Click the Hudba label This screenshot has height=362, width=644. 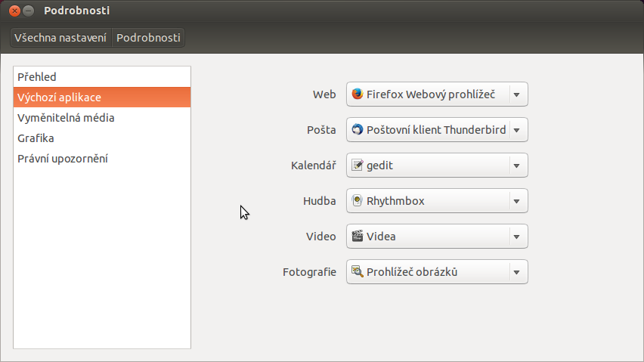pos(319,201)
